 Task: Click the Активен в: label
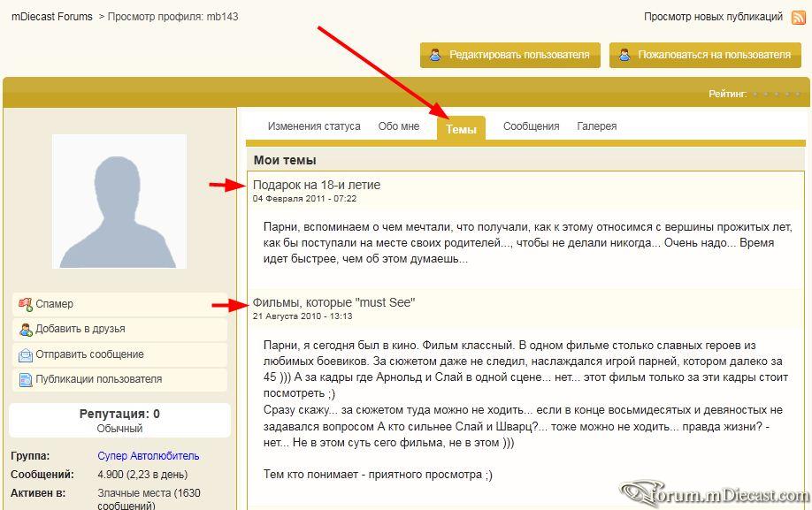[x=38, y=493]
